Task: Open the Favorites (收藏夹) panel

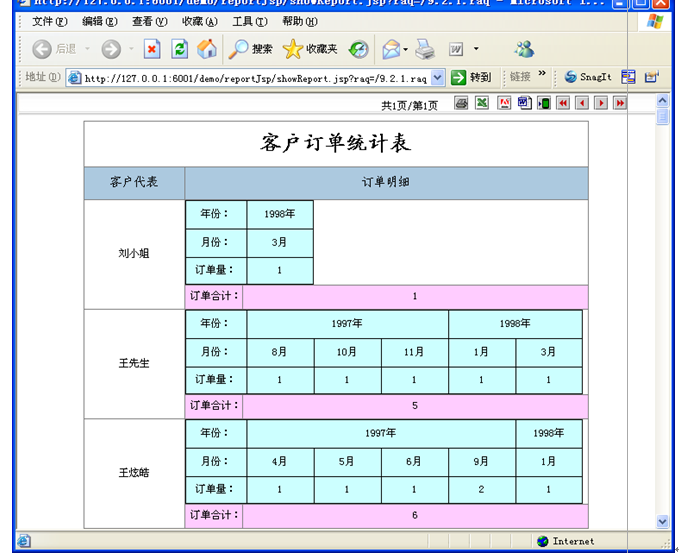Action: pos(310,49)
